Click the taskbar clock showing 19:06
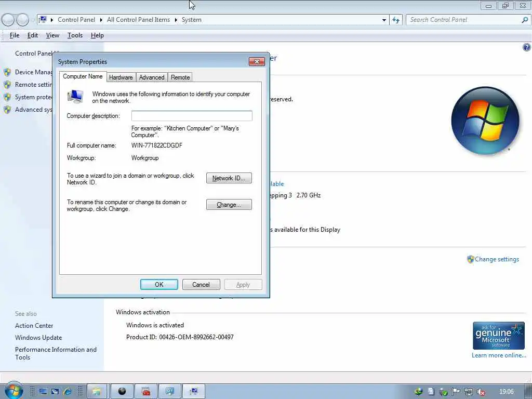532x399 pixels. [x=506, y=392]
